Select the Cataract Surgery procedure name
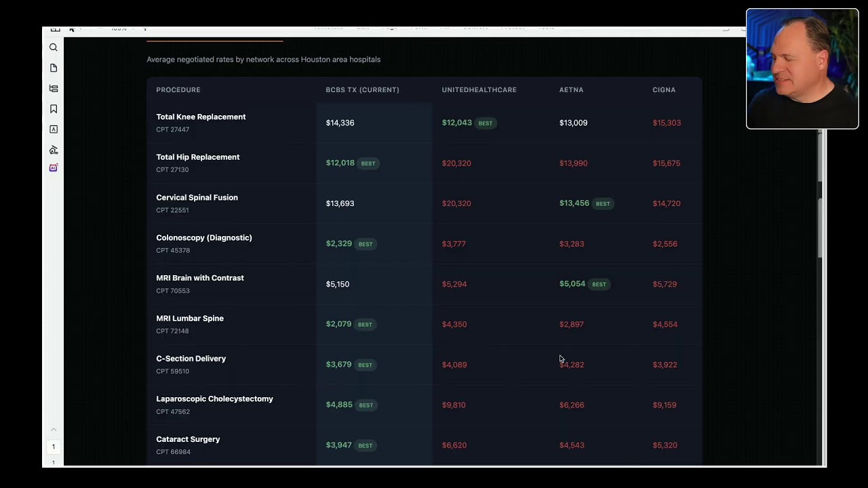The image size is (868, 488). point(188,439)
